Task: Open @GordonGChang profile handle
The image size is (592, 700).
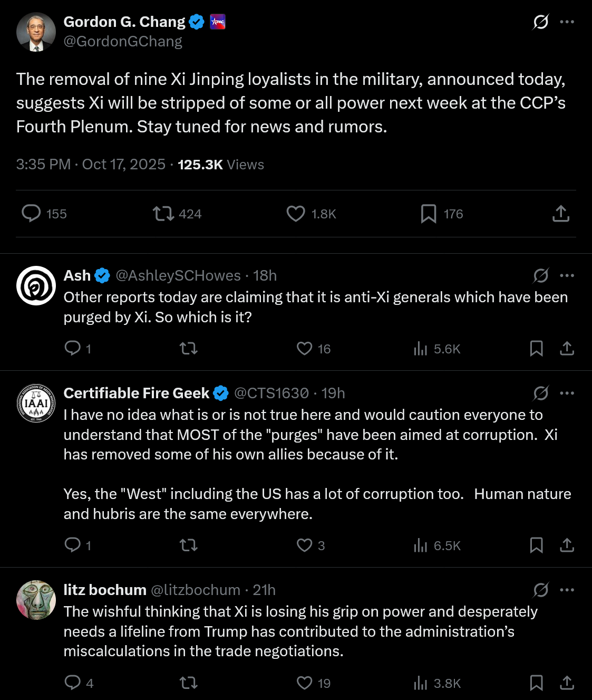Action: click(x=123, y=42)
